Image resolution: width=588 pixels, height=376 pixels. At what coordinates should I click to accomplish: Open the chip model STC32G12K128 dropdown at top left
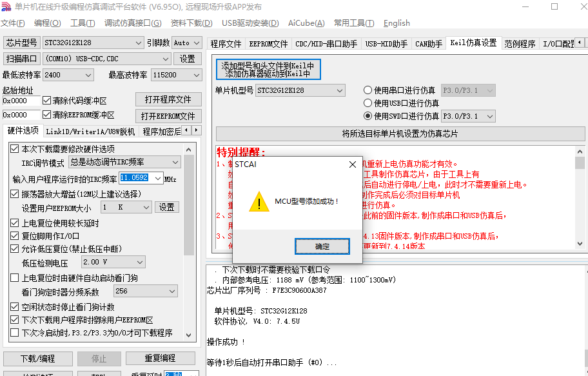pyautogui.click(x=93, y=43)
